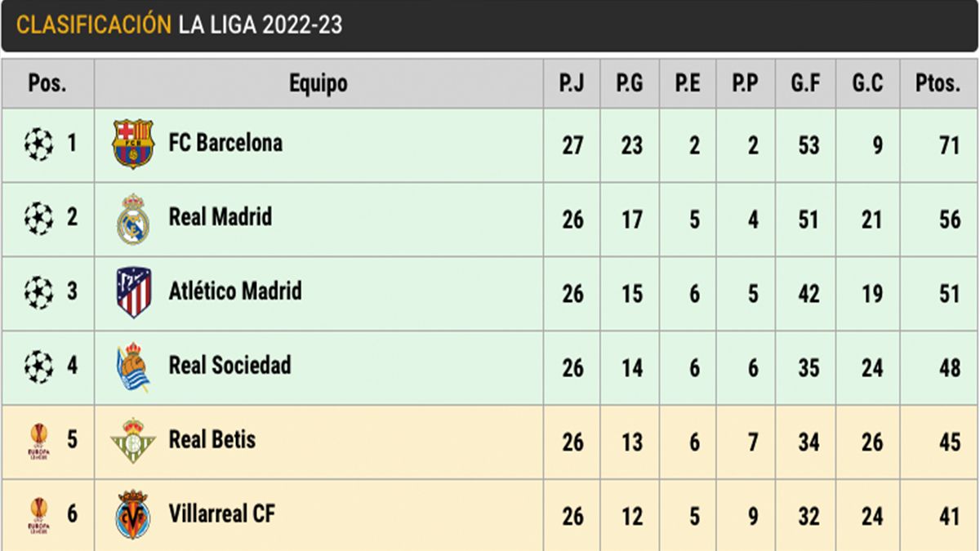The height and width of the screenshot is (551, 980).
Task: Click Barcelona's 71 points value
Action: 949,145
